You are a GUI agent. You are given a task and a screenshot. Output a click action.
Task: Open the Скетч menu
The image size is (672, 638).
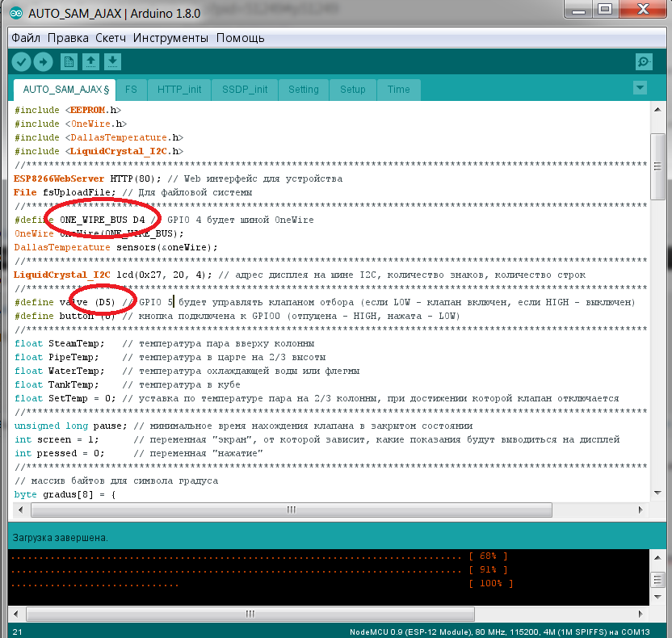[x=111, y=38]
